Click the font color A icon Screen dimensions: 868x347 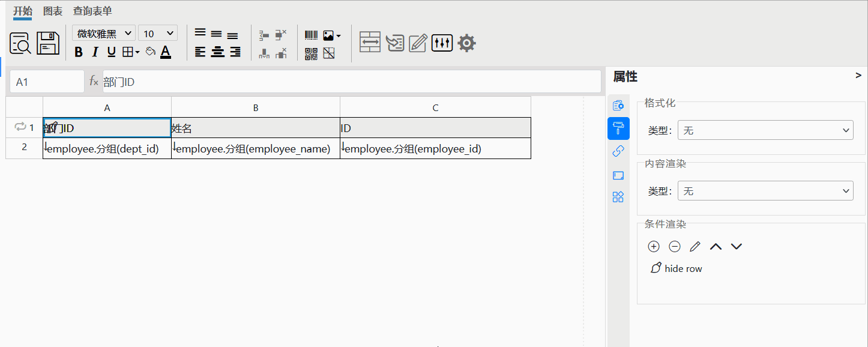tap(166, 52)
